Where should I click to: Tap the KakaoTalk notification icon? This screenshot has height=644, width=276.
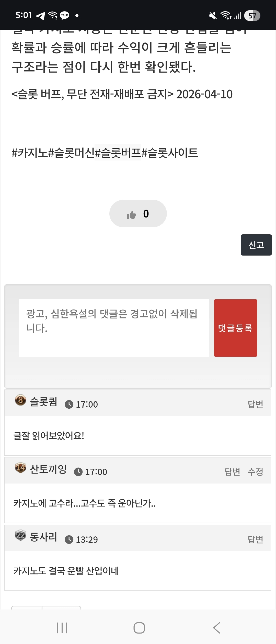tap(64, 16)
